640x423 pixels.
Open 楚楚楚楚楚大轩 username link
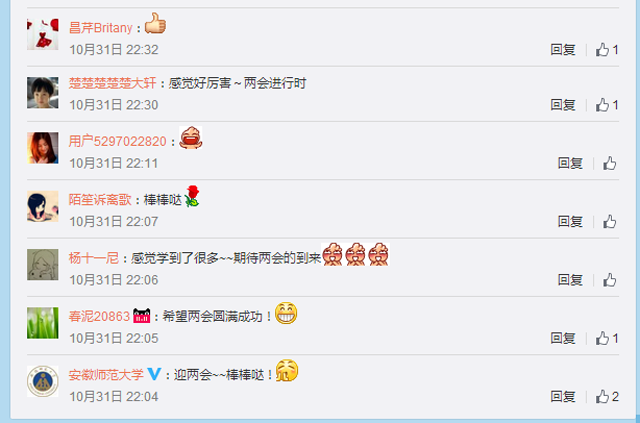point(112,83)
